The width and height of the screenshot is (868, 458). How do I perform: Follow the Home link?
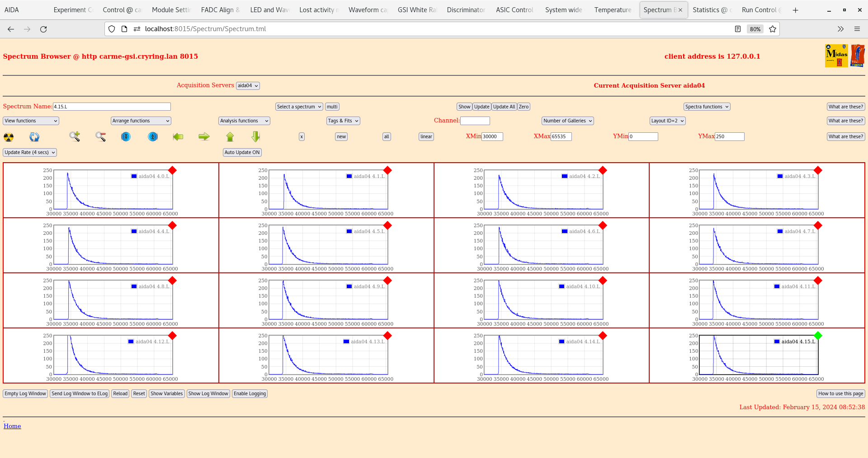(12, 426)
